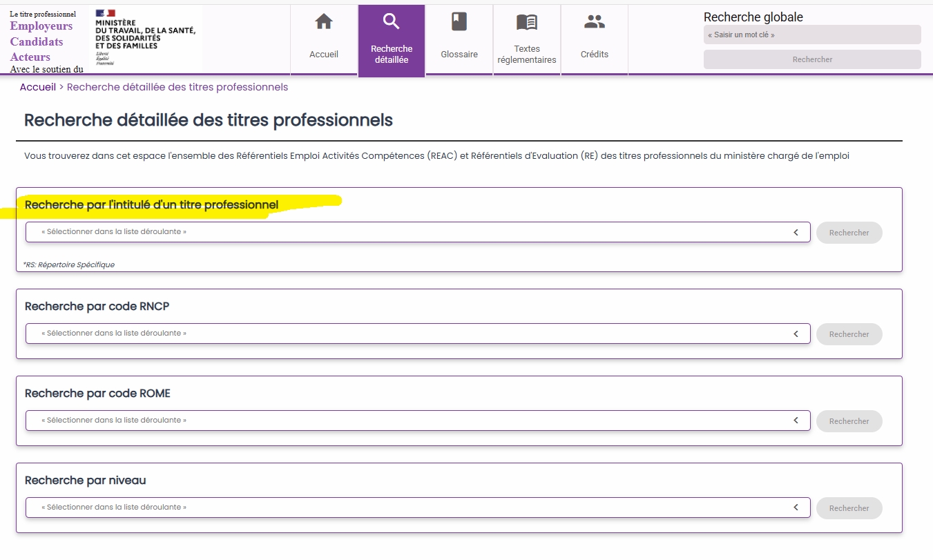Open the Glossaire book icon

coord(459,22)
